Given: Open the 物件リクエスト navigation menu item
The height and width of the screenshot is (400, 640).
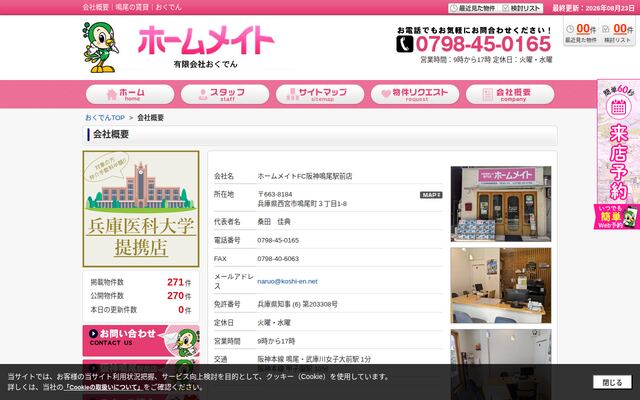Looking at the screenshot, I should click(x=415, y=94).
